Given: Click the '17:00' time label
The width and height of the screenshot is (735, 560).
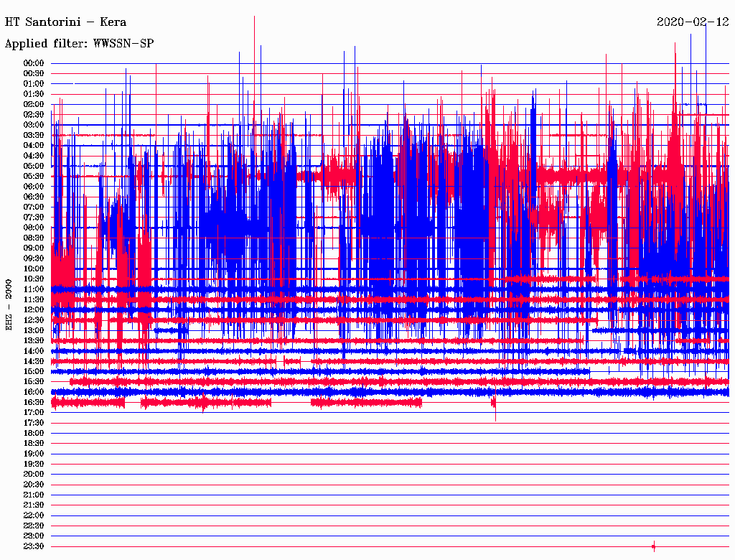Looking at the screenshot, I should (34, 413).
